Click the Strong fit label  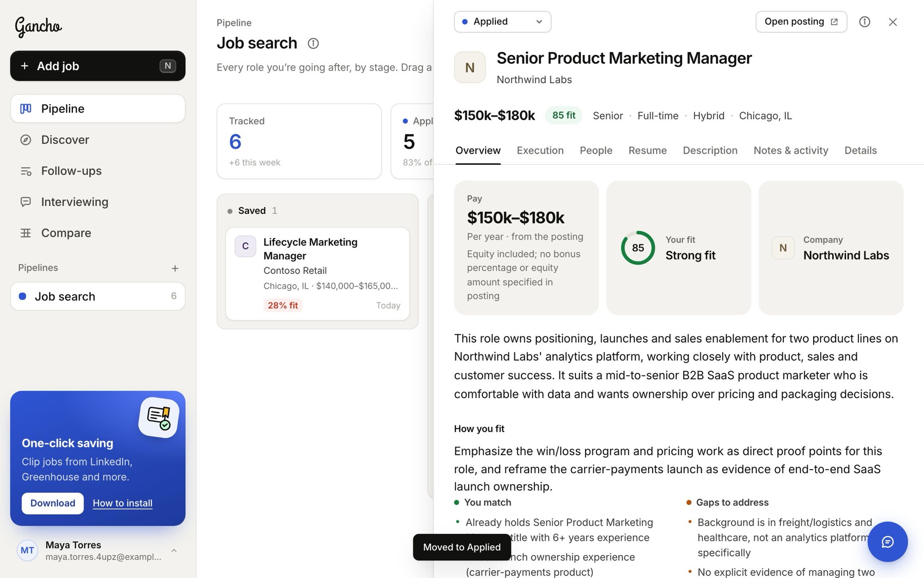690,255
